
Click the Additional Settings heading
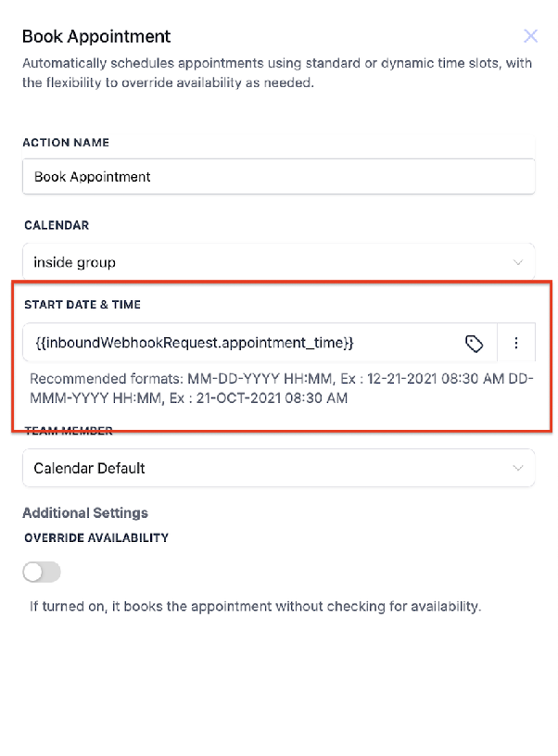85,513
